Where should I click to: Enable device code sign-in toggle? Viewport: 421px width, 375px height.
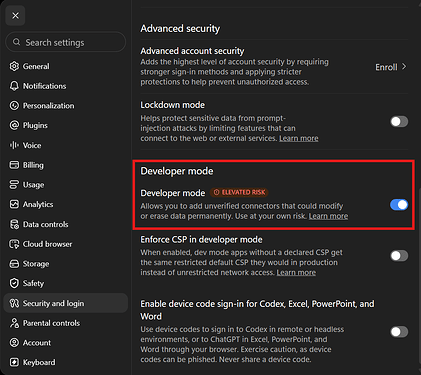(399, 332)
